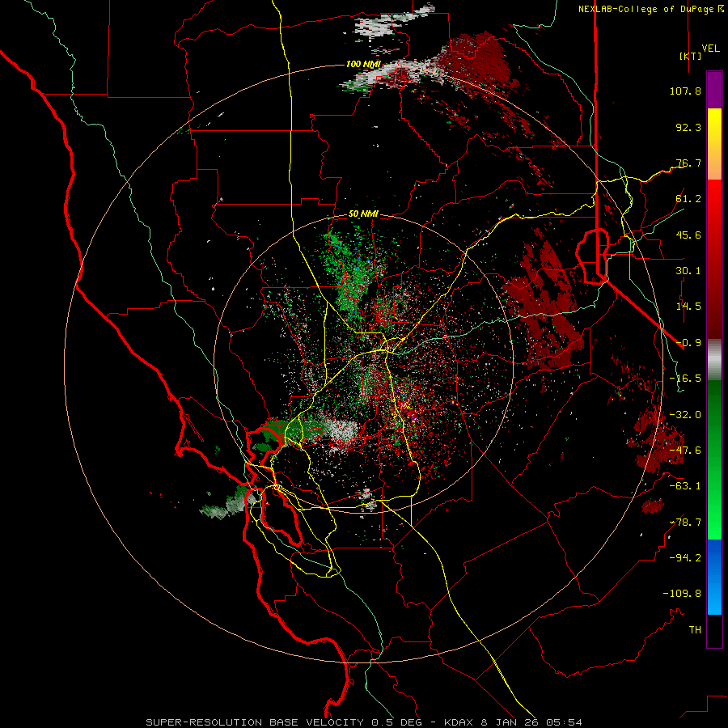
Task: Click the 61.2 velocity label
Action: (688, 199)
